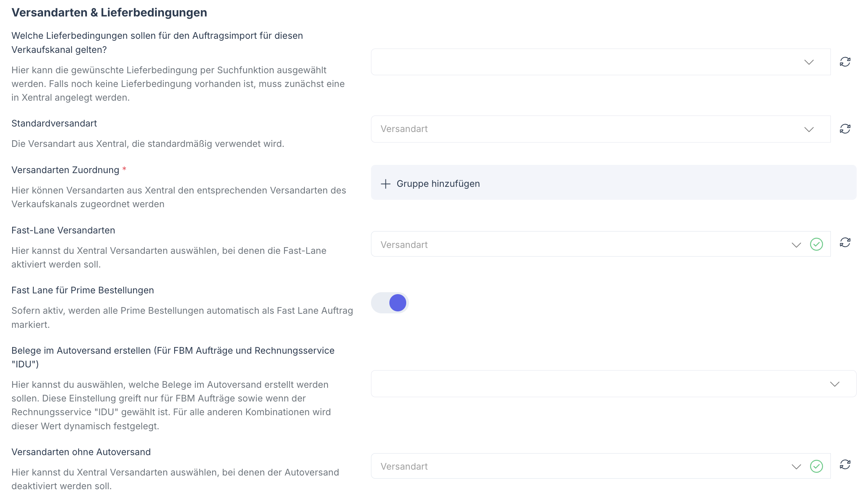
Task: Open the Lieferbedingungen dropdown chevron
Action: click(x=809, y=62)
